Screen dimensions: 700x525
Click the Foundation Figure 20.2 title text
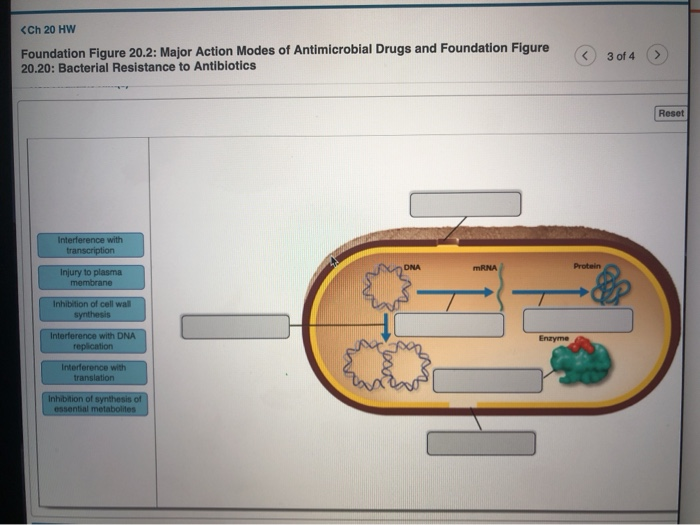coord(285,58)
